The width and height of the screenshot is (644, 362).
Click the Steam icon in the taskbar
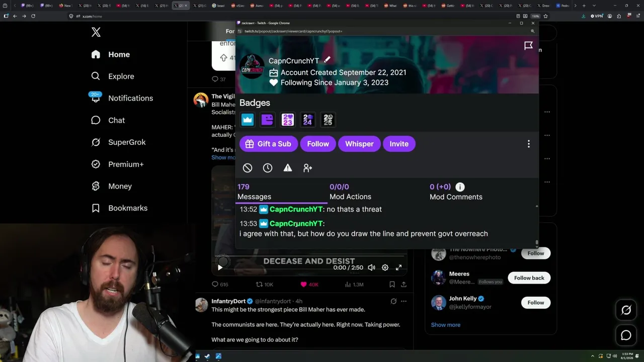tap(208, 356)
